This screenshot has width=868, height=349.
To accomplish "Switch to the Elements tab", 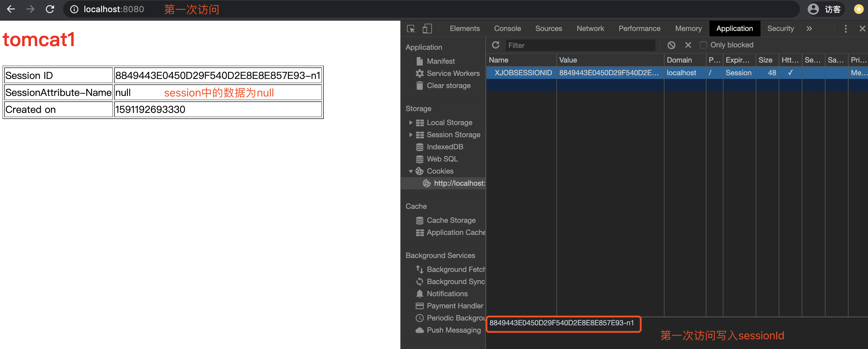I will [x=464, y=29].
